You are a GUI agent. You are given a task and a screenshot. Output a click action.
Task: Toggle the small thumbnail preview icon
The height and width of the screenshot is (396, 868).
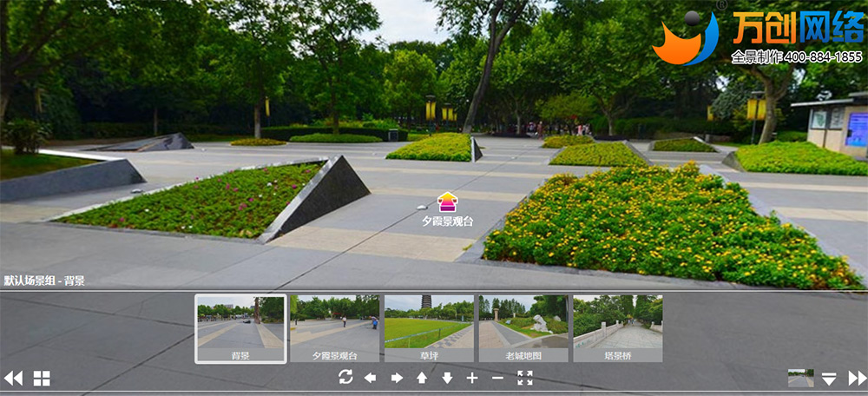pos(800,378)
